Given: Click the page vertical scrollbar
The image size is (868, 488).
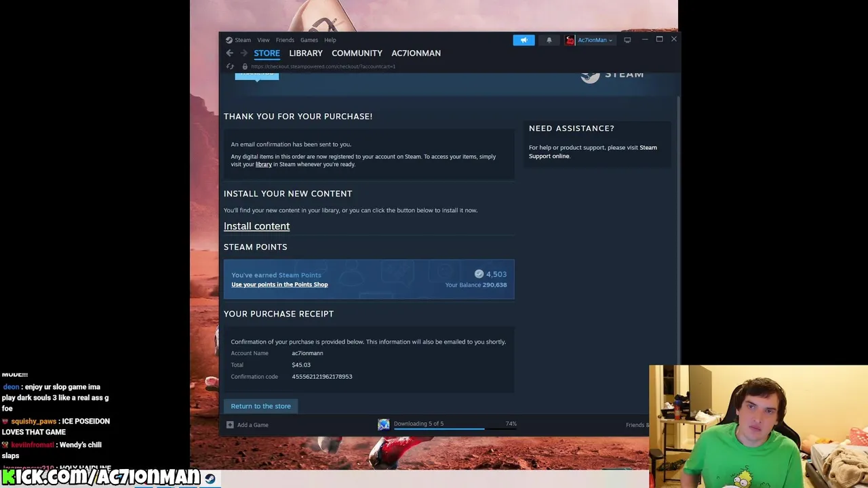Looking at the screenshot, I should click(x=678, y=230).
